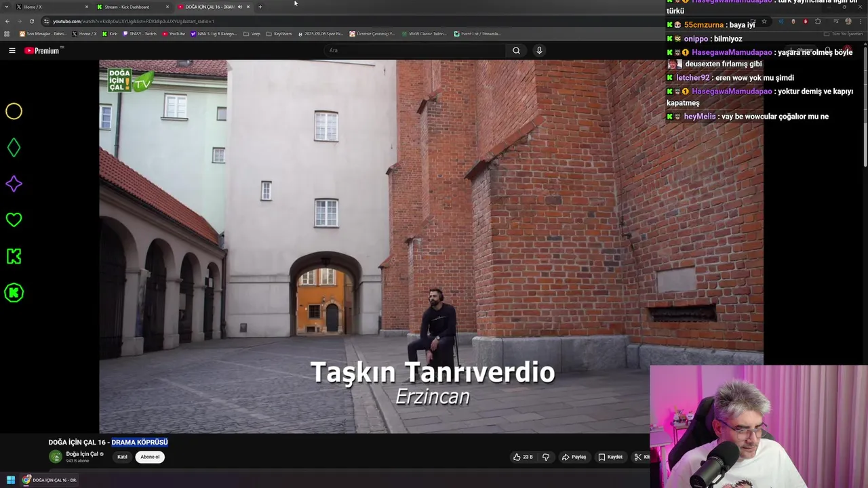Open the browser three-dot menu

(861, 21)
